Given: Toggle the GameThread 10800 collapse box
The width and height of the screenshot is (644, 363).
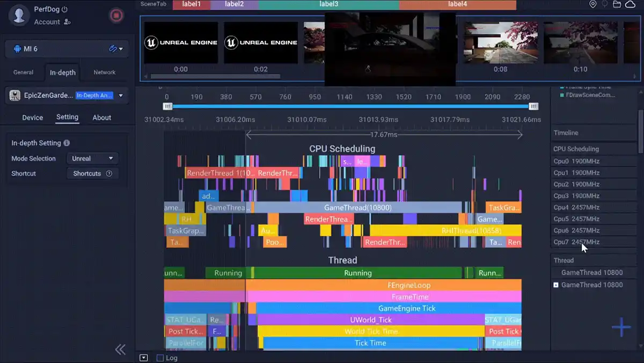Looking at the screenshot, I should coord(556,285).
